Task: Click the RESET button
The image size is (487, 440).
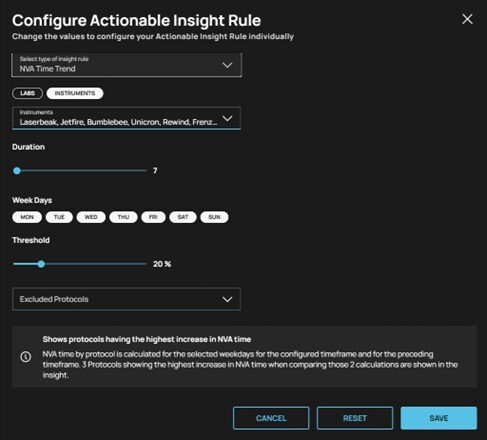Action: tap(355, 418)
